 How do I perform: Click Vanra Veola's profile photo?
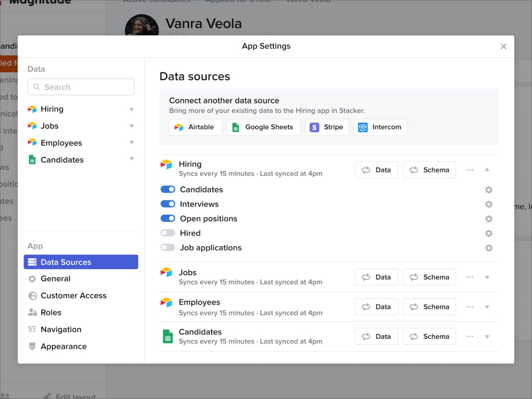tap(142, 25)
